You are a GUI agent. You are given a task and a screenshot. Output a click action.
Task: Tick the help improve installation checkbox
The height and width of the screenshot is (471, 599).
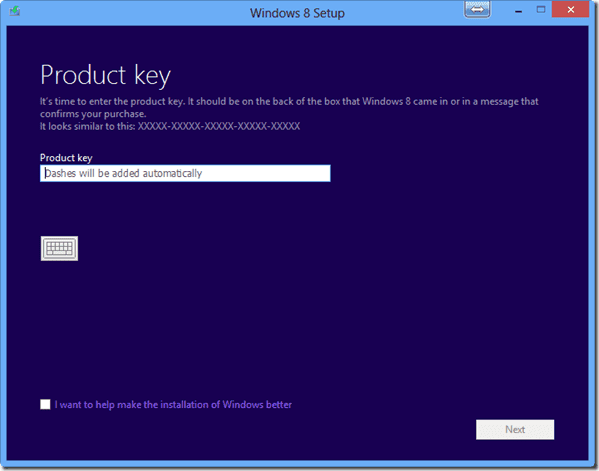point(45,404)
